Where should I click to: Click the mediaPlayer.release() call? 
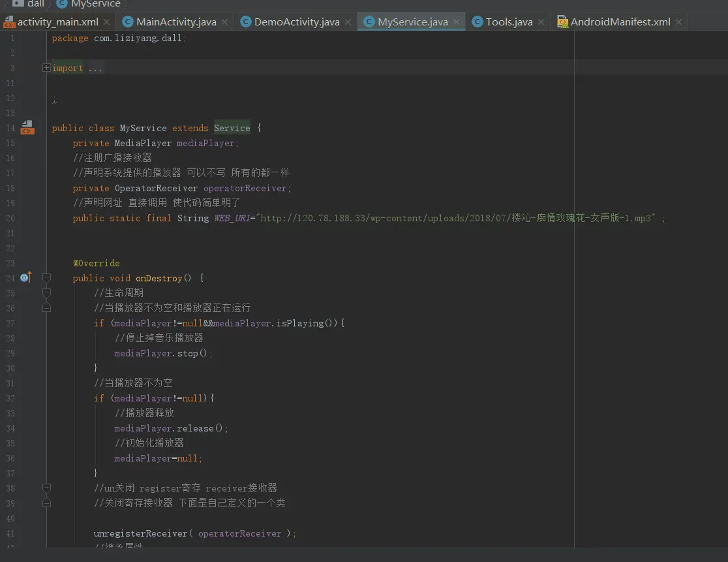point(171,428)
